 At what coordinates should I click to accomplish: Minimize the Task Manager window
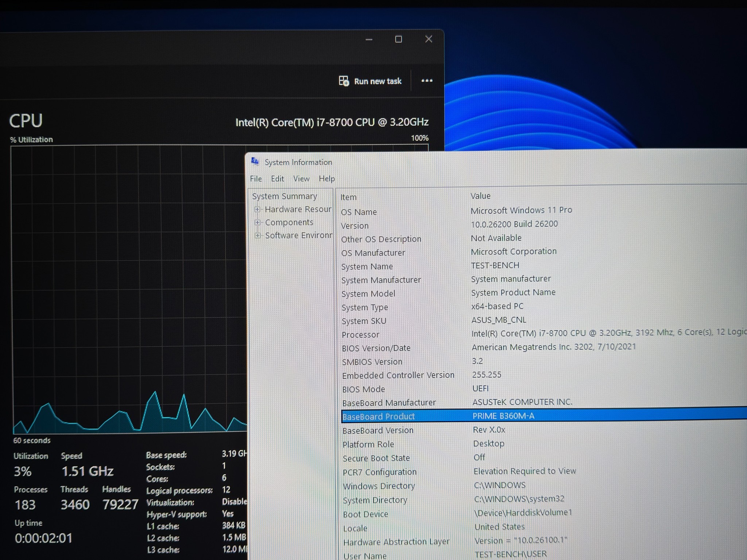(369, 39)
